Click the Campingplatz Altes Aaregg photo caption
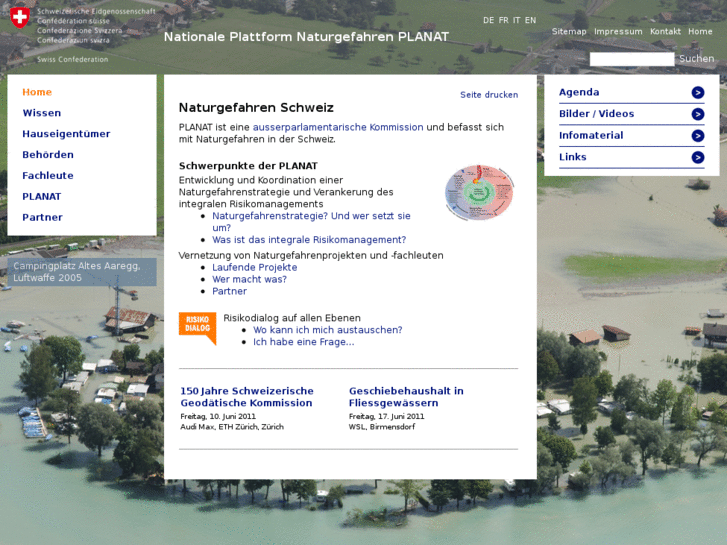727x545 pixels. click(x=82, y=272)
